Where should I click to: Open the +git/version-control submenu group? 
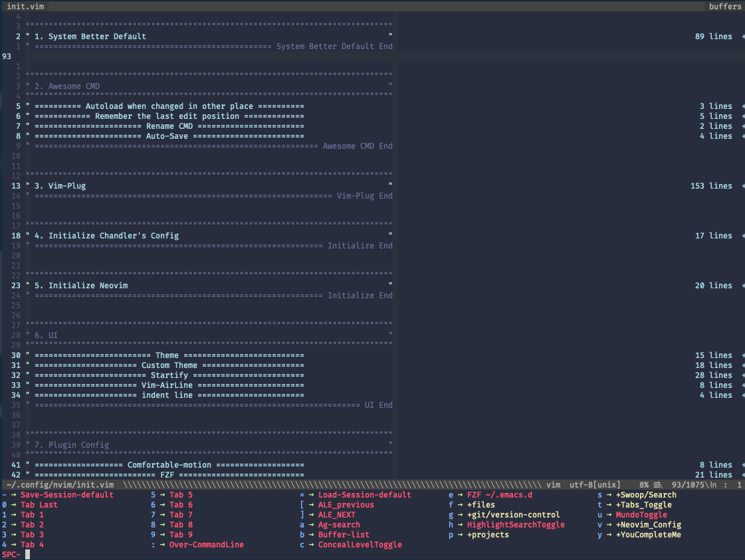[514, 515]
